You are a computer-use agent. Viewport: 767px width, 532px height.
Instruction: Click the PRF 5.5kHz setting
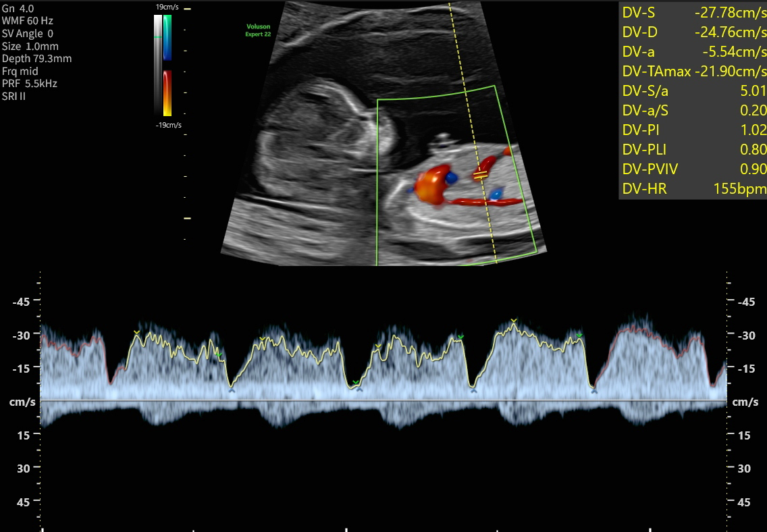click(x=30, y=84)
